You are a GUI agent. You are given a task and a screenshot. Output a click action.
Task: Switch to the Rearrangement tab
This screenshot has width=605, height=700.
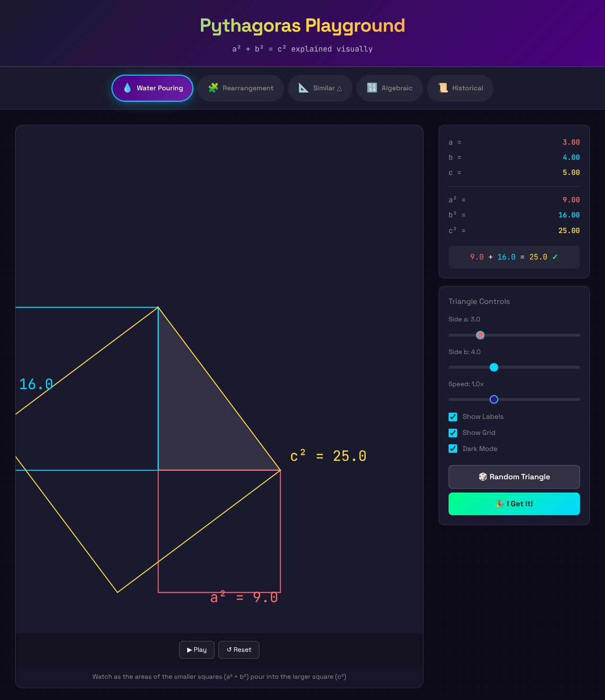pos(241,88)
